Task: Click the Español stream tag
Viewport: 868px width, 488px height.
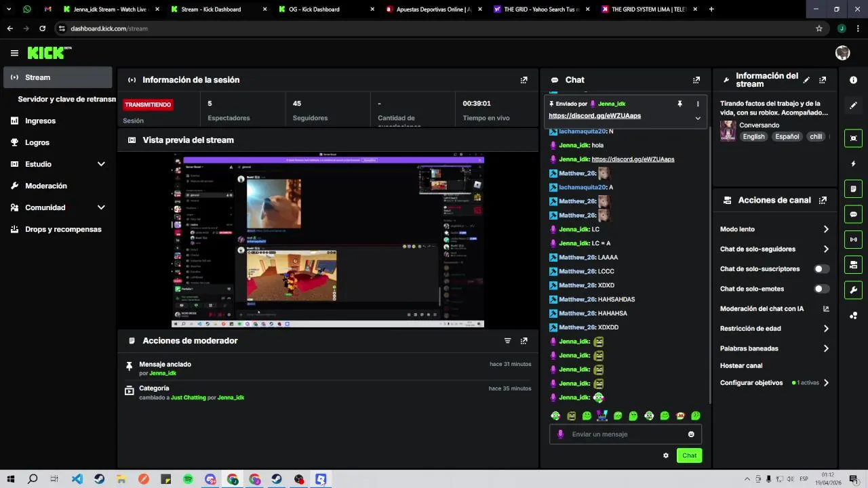Action: pyautogui.click(x=787, y=137)
